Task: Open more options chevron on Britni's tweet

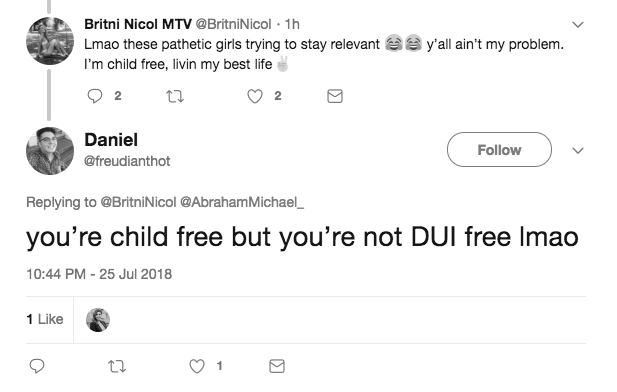Action: pyautogui.click(x=578, y=25)
